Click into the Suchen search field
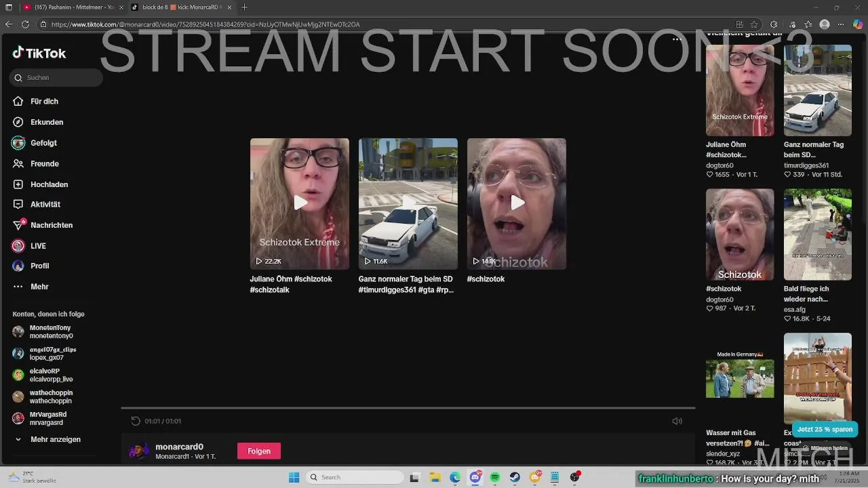The height and width of the screenshot is (488, 868). pyautogui.click(x=56, y=78)
